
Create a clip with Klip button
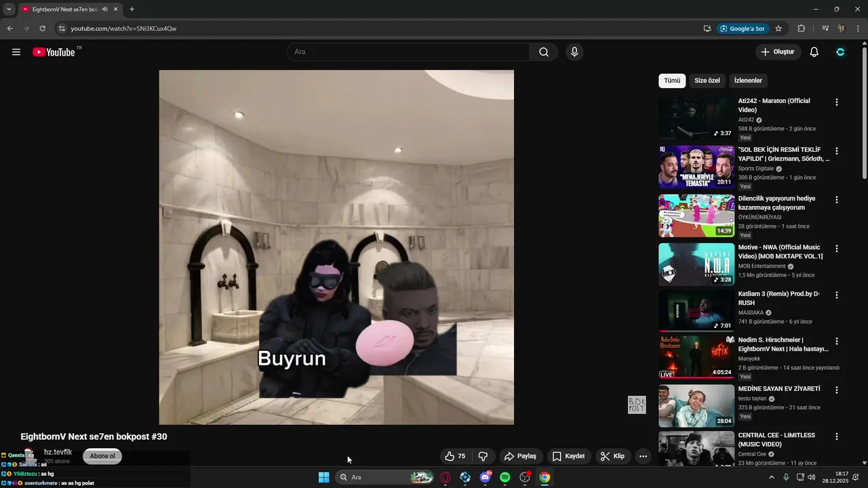point(612,456)
